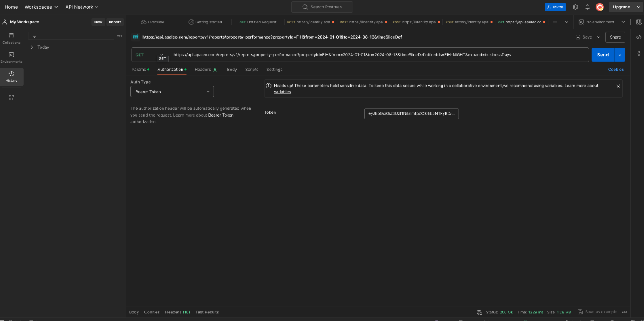Open the code snippet panel icon
Viewport: 644px width, 321px height.
(x=639, y=37)
